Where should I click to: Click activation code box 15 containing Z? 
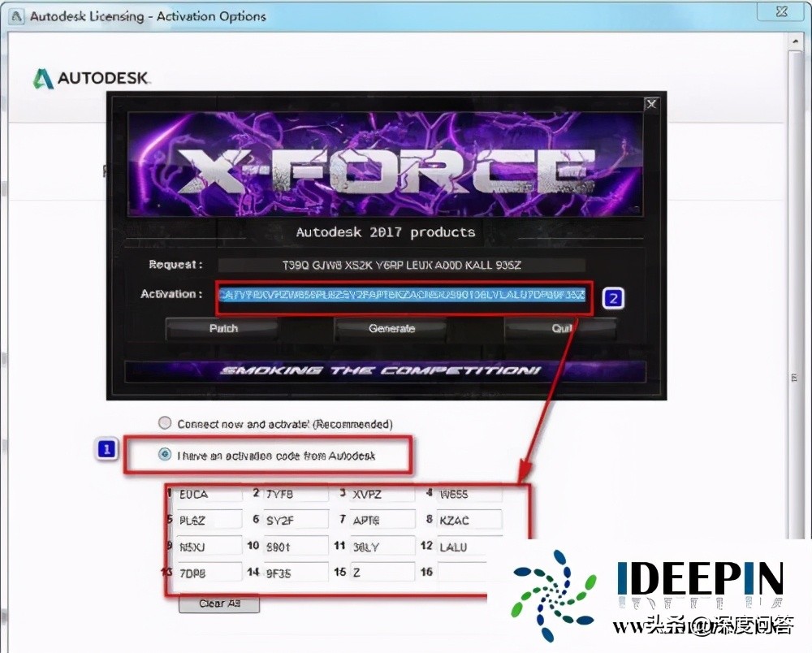point(382,573)
